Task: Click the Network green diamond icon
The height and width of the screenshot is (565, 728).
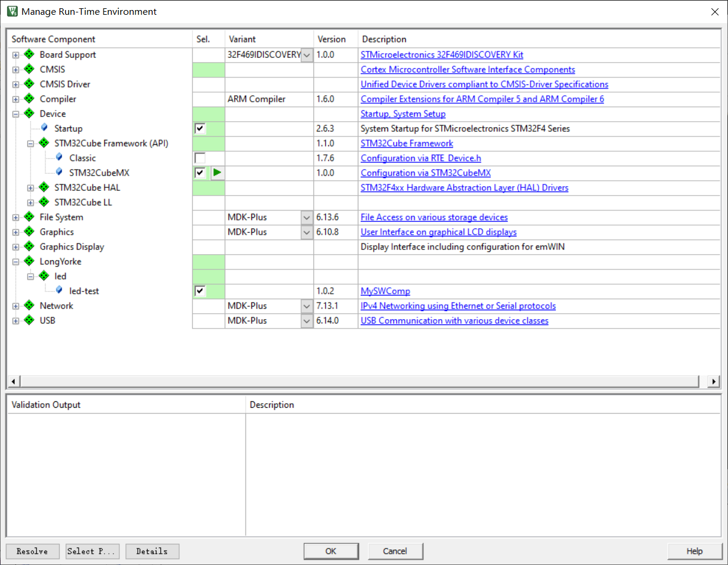Action: (x=30, y=306)
